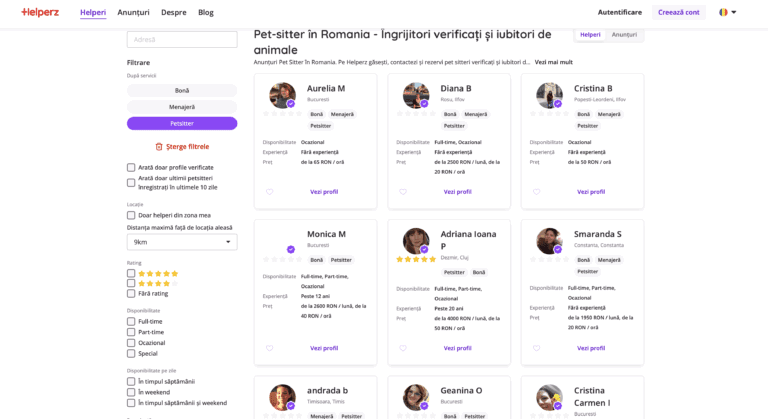Toggle 'Doar helperi din zona mea'

(131, 215)
